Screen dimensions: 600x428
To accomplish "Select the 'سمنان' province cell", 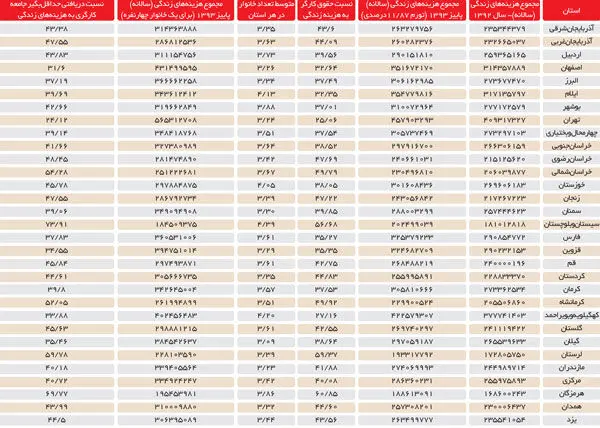I will [571, 211].
